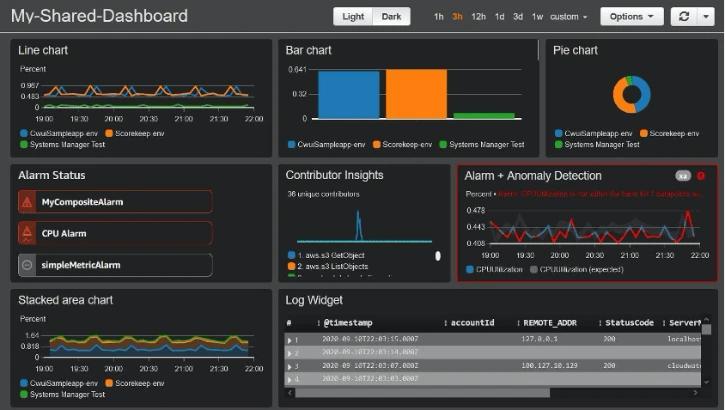Click the donut pie chart graphic
This screenshot has width=725, height=410.
tap(632, 94)
